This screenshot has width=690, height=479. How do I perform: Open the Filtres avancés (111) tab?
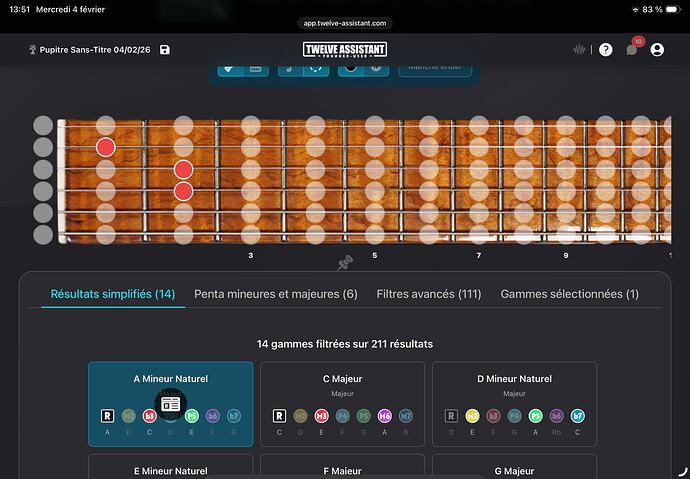429,294
